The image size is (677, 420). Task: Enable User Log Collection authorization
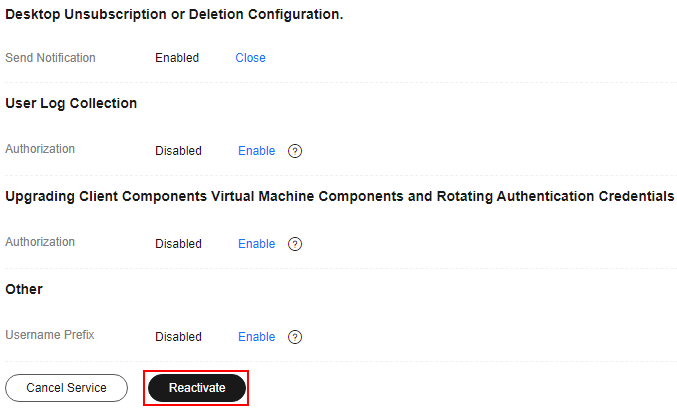256,151
